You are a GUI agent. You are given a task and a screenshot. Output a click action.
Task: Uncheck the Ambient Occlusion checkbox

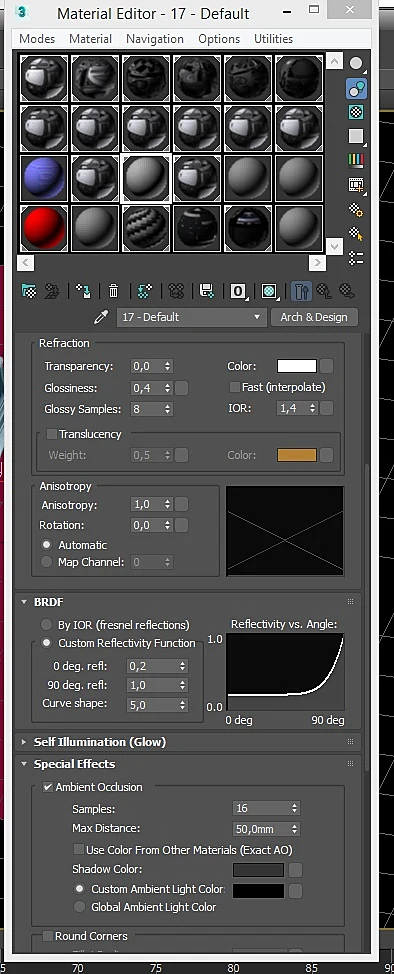coord(47,787)
